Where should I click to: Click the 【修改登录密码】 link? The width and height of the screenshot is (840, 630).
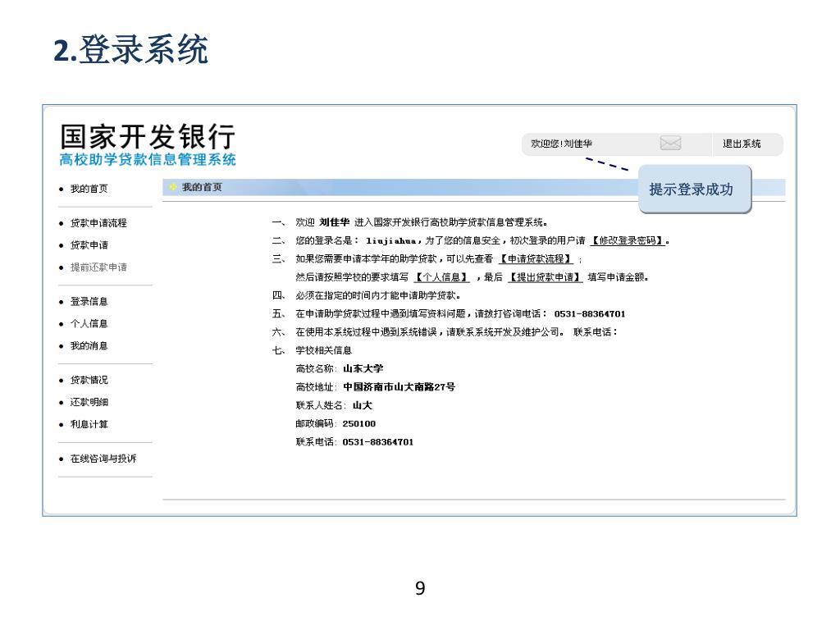coord(627,241)
